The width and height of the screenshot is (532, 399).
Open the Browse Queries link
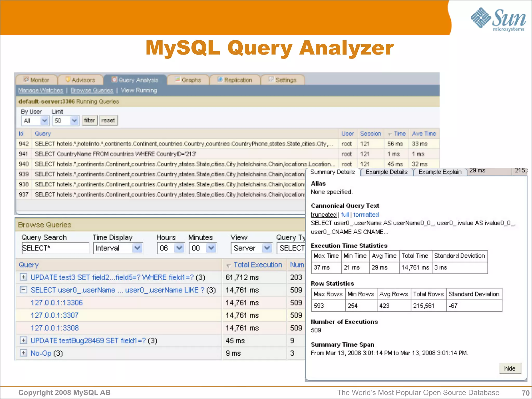pos(92,90)
